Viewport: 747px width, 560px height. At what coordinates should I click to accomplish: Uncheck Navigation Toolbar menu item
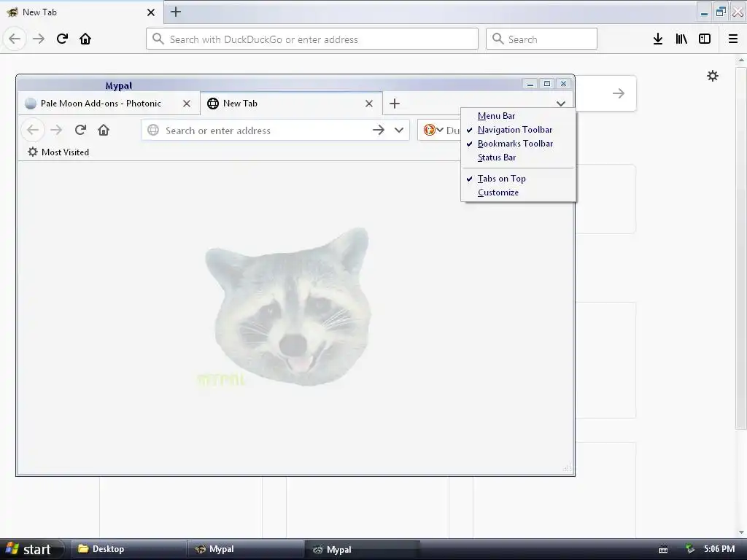(x=519, y=130)
